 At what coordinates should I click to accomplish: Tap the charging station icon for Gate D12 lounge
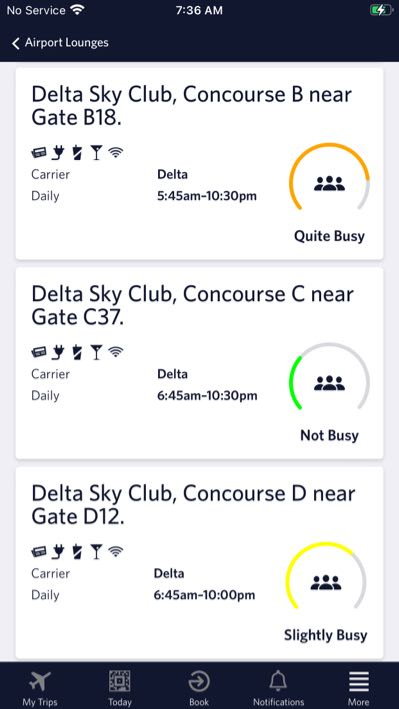click(77, 552)
